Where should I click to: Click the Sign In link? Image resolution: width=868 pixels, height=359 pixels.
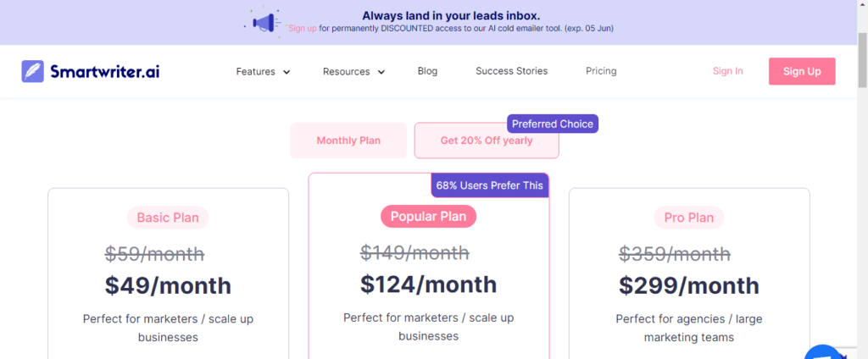coord(728,71)
